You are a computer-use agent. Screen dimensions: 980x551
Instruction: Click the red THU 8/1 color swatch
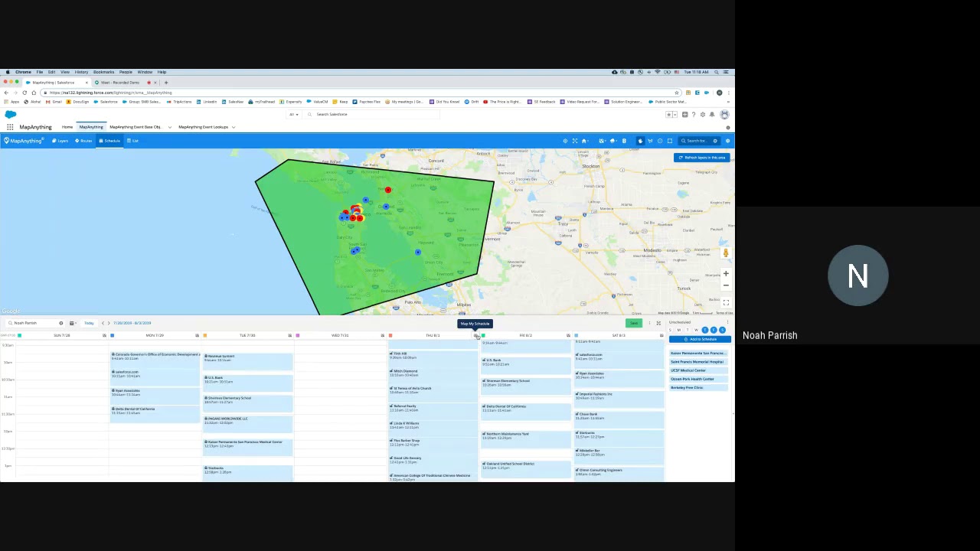click(390, 335)
